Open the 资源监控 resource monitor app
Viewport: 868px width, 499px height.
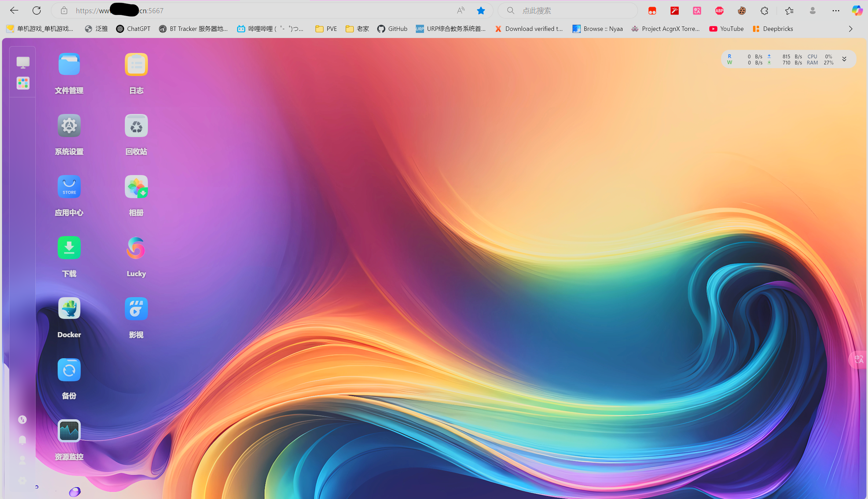69,431
